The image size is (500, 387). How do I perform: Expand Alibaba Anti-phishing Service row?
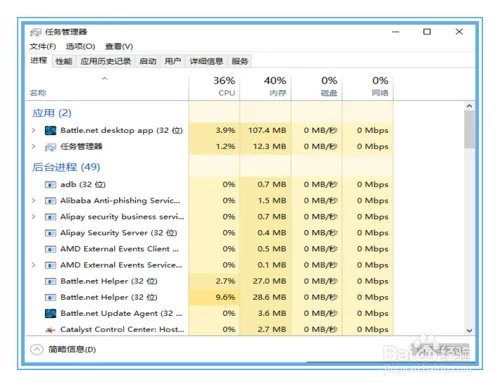(34, 201)
